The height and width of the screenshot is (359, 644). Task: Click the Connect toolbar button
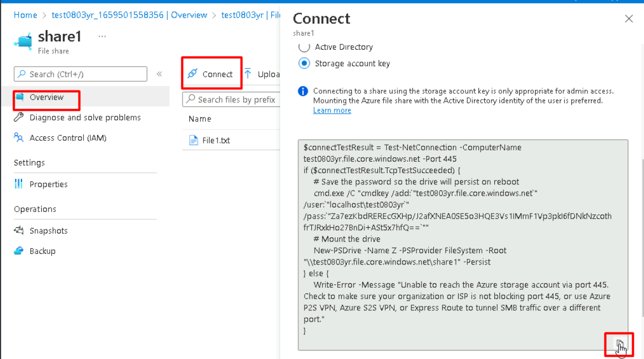211,74
